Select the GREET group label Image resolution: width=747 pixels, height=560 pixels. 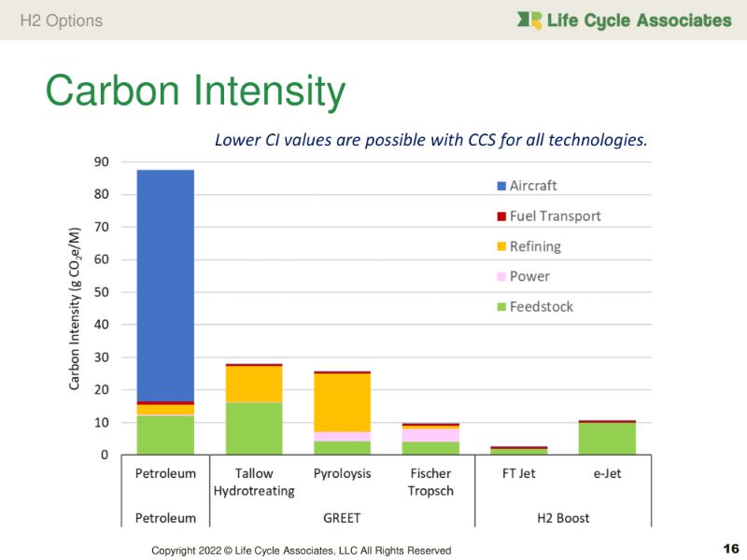(x=342, y=517)
